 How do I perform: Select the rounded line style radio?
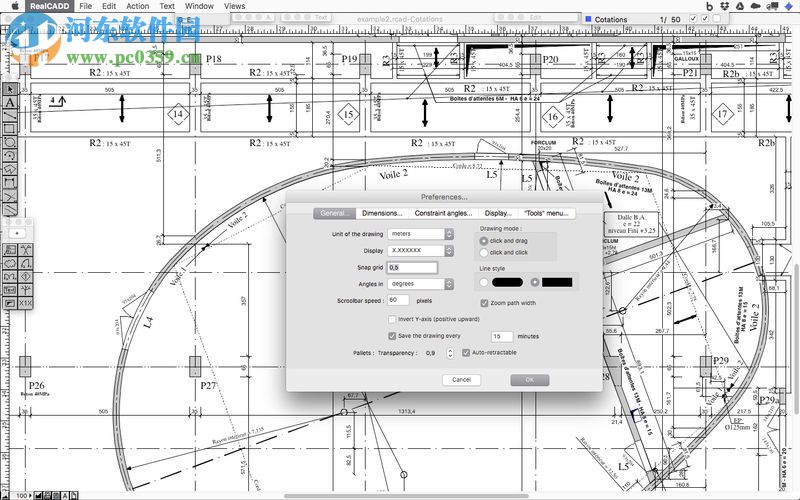(x=484, y=282)
